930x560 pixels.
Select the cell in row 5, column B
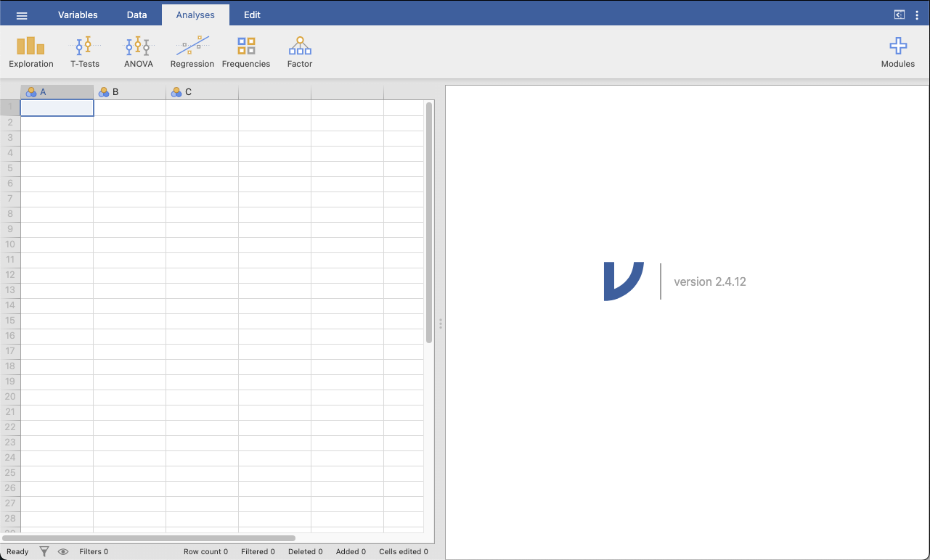pos(129,168)
